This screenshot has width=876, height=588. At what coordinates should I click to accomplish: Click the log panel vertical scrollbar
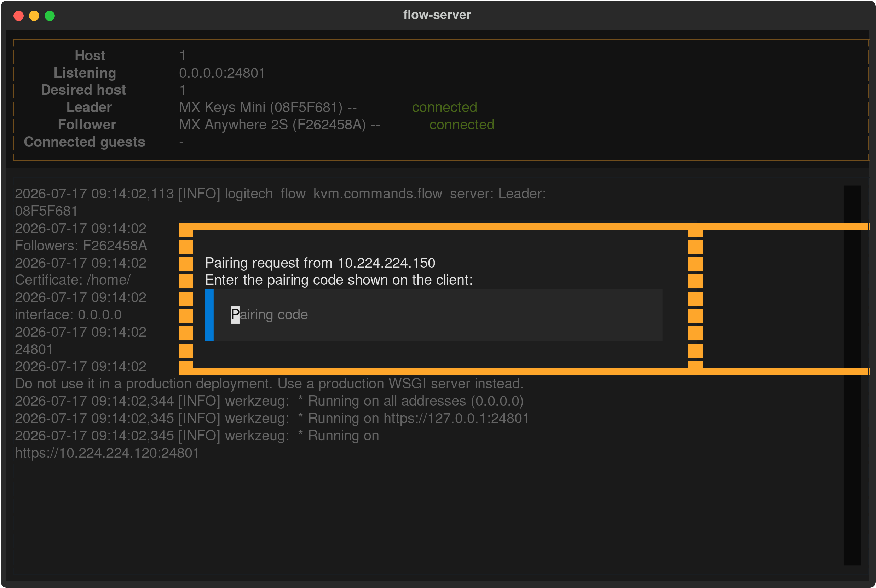point(852,375)
